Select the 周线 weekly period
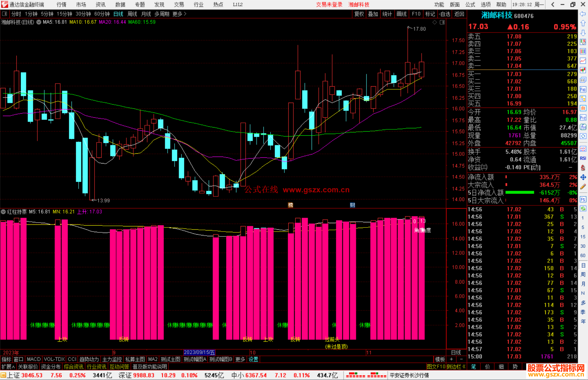The height and width of the screenshot is (380, 588). (x=132, y=14)
